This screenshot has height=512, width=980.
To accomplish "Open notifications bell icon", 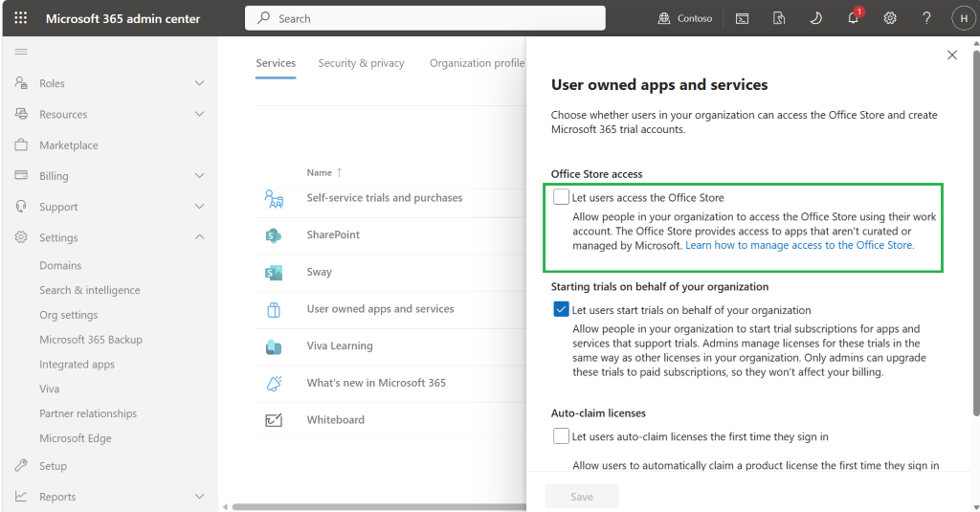I will coord(853,17).
